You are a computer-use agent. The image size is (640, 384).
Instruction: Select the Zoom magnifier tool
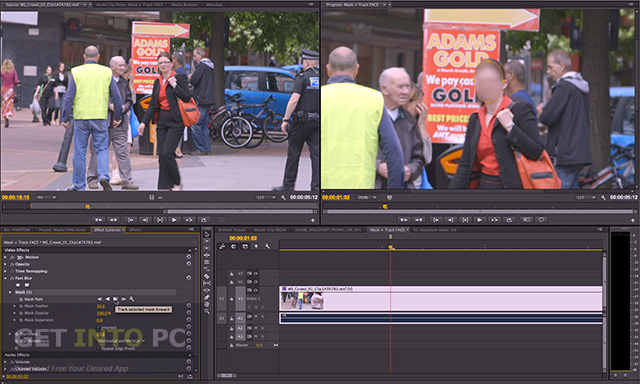point(207,311)
